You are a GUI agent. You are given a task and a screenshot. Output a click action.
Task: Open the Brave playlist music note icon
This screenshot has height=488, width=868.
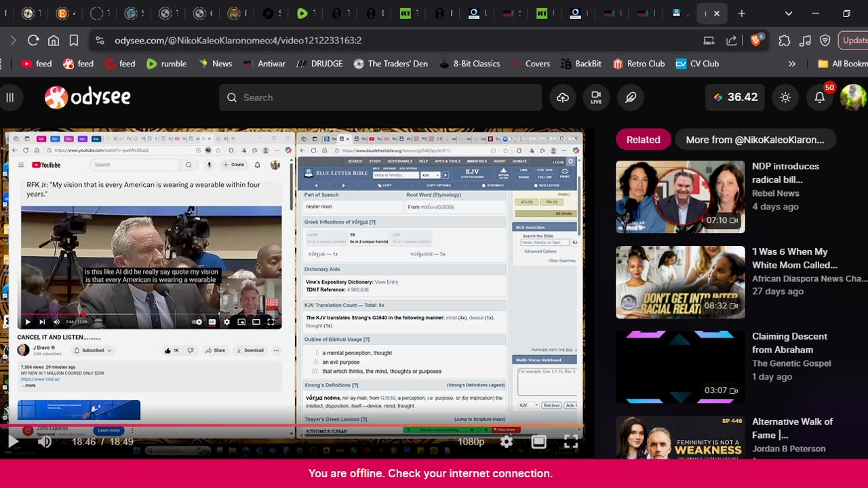[805, 41]
